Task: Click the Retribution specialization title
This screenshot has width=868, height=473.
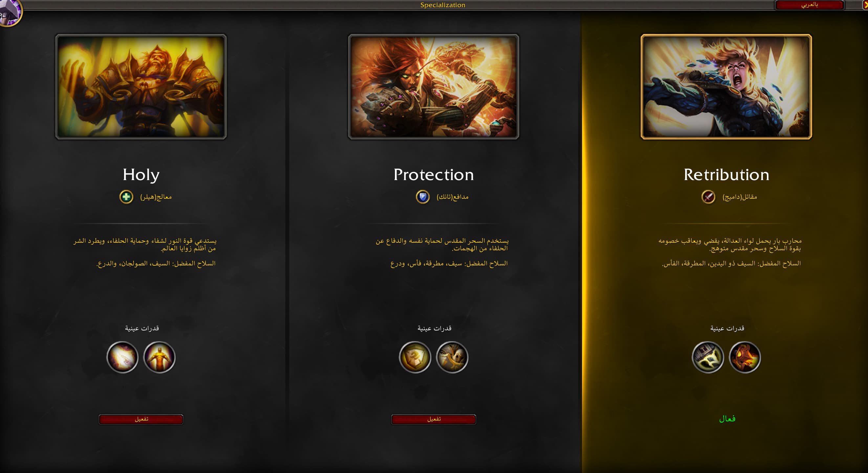Action: [x=727, y=175]
